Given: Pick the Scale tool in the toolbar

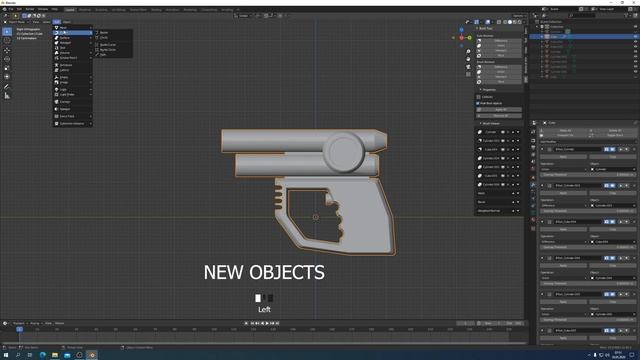Looking at the screenshot, I should (7, 68).
